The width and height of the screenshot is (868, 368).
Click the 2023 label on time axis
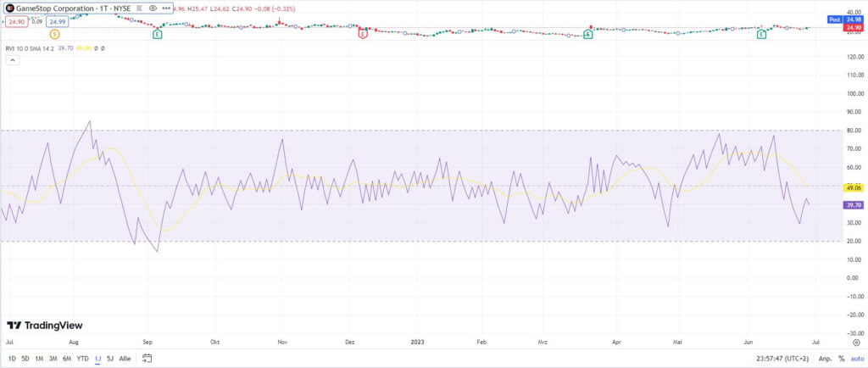pos(419,343)
